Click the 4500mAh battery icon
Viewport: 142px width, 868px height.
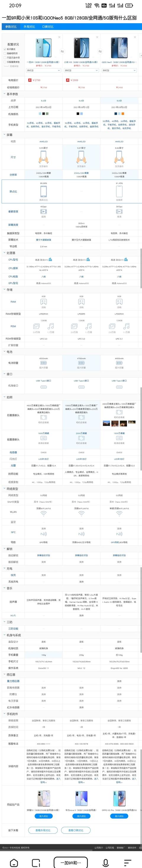[x=44, y=363]
